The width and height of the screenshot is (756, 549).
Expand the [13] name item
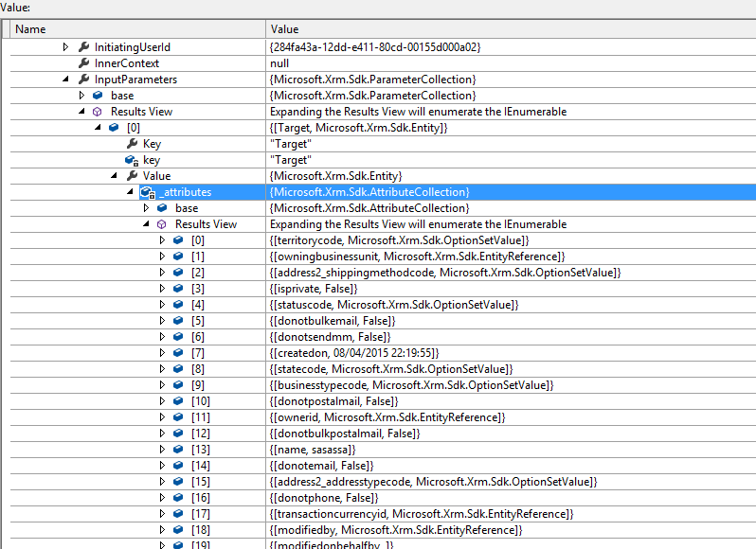tap(163, 450)
